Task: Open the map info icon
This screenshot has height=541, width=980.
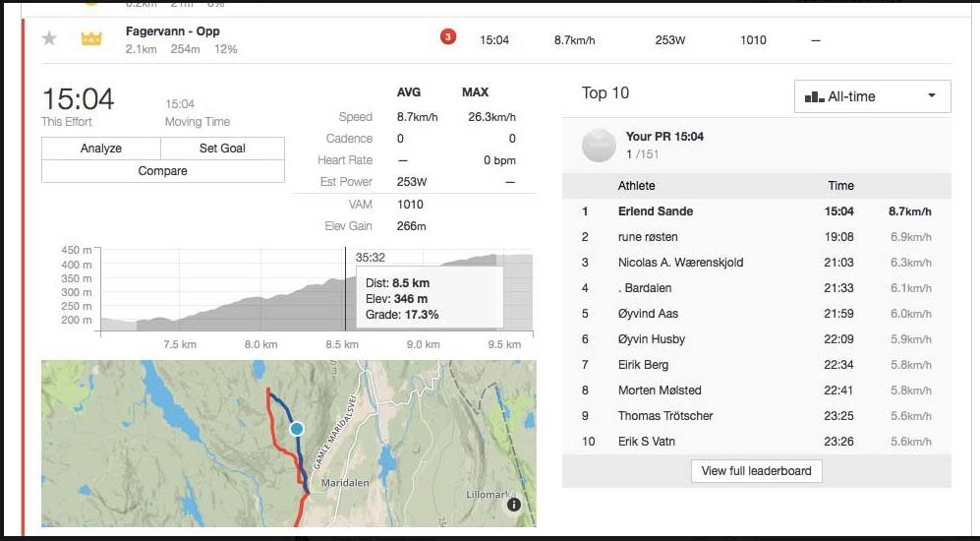Action: [x=513, y=505]
